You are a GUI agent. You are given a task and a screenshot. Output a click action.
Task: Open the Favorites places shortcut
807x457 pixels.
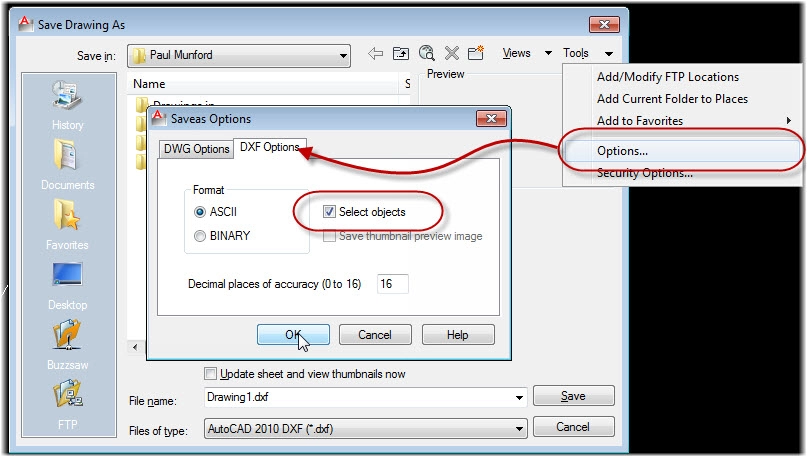click(67, 225)
